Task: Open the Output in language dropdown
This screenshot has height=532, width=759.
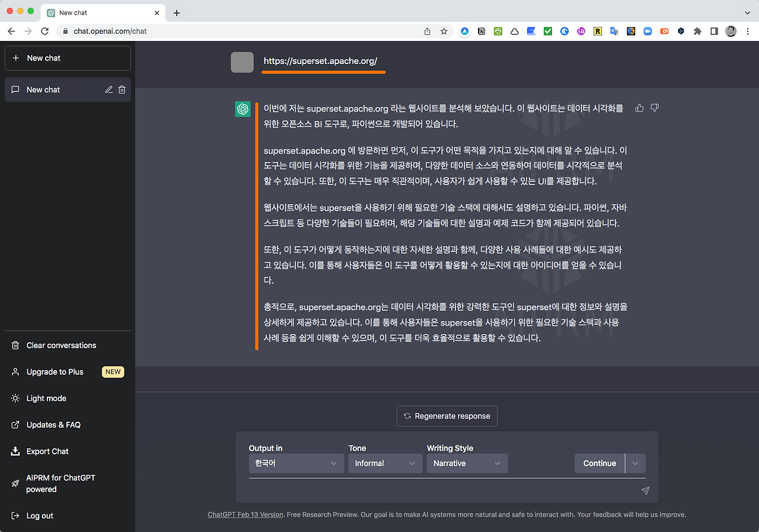Action: [296, 463]
